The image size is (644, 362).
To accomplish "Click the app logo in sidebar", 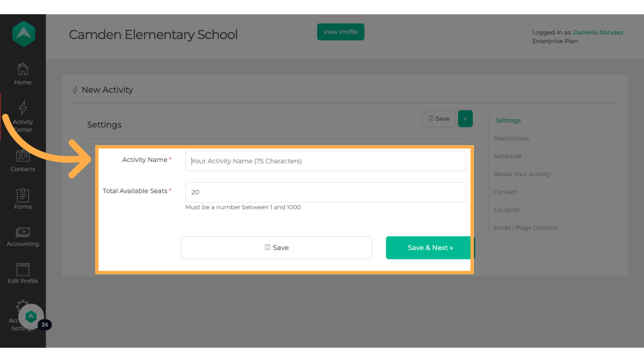I will (23, 34).
